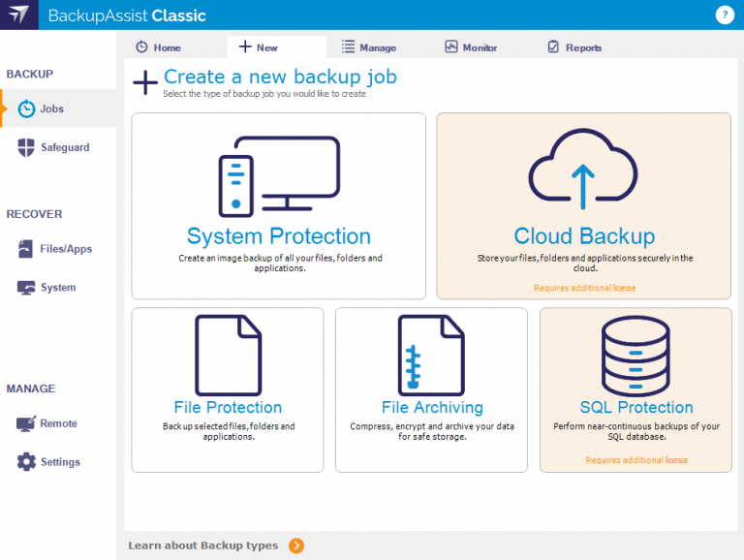This screenshot has height=560, width=744.
Task: Select System under Recover section
Action: click(x=57, y=288)
